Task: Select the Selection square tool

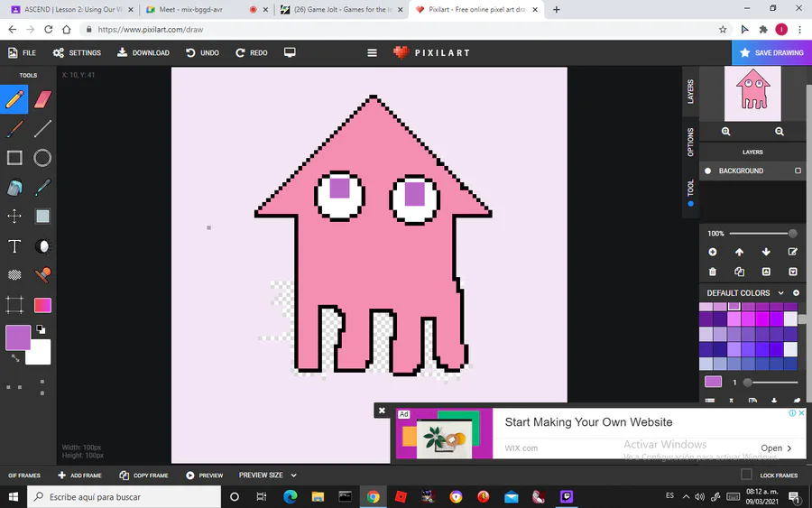Action: [42, 216]
